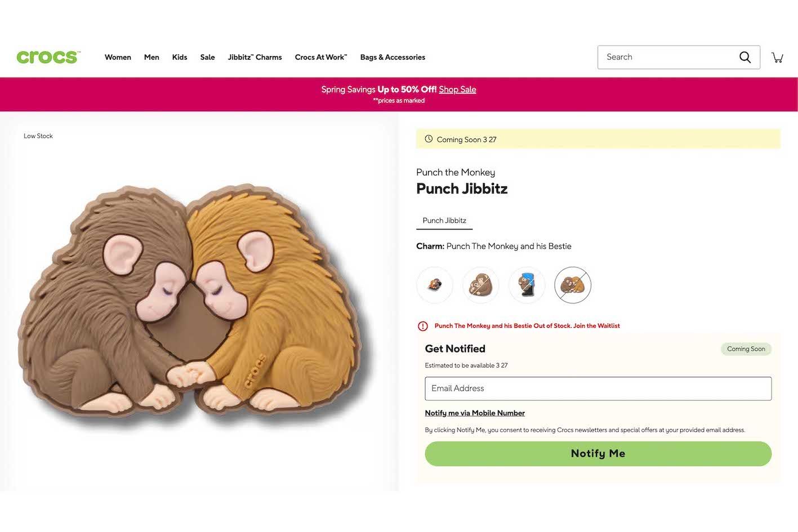Select the crossed-out Bestie charm swatch
This screenshot has height=532, width=798.
click(x=573, y=285)
